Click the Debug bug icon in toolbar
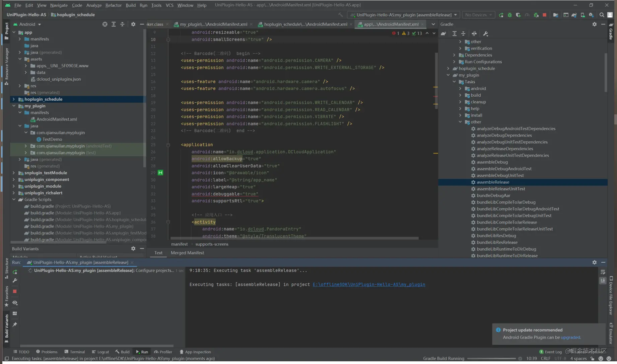 510,15
